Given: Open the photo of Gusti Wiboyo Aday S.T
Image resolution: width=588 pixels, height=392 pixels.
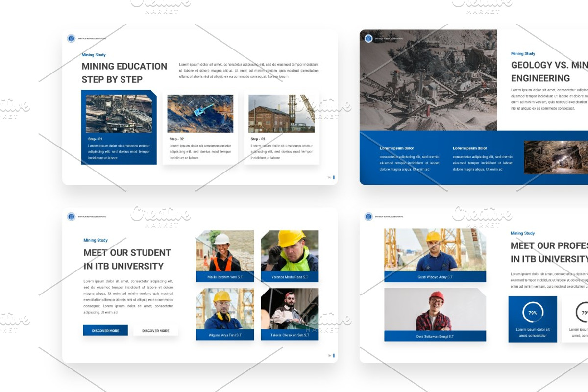Looking at the screenshot, I should (435, 250).
